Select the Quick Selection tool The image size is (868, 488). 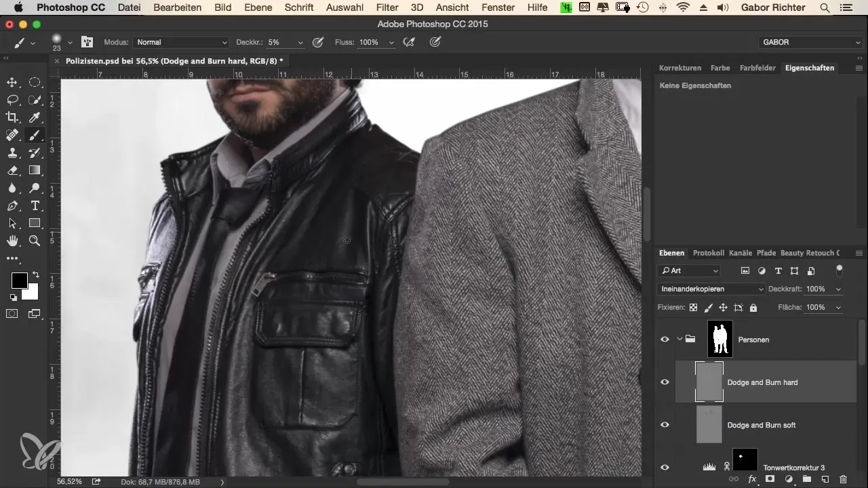point(35,100)
